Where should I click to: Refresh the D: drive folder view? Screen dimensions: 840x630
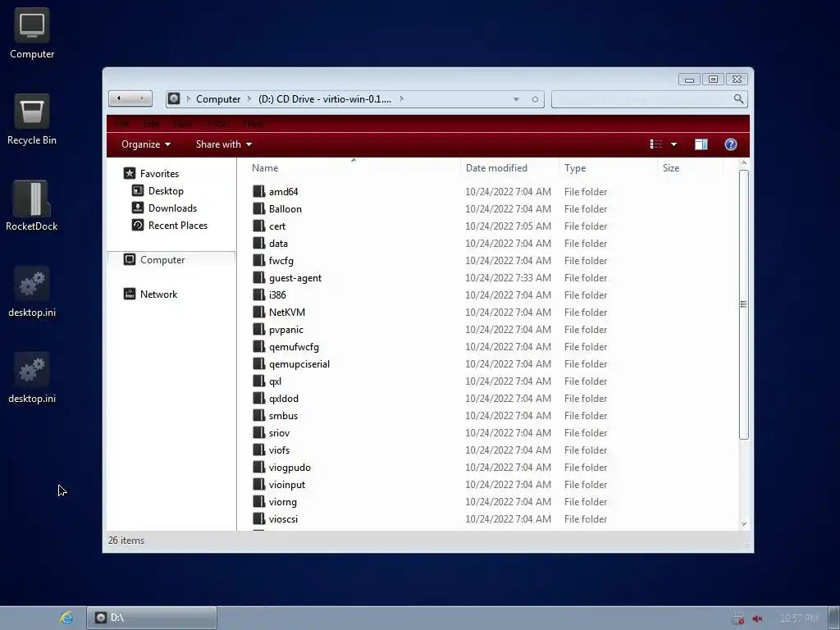tap(535, 99)
